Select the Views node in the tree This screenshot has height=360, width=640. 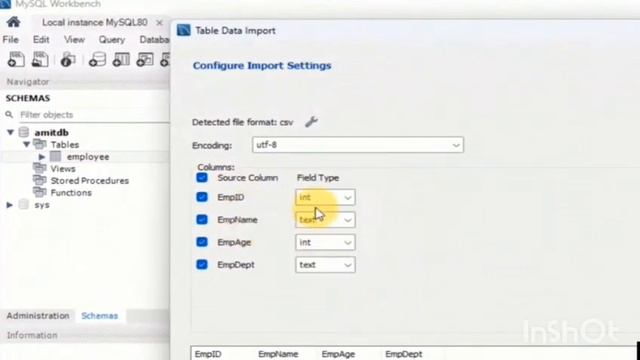(x=63, y=169)
